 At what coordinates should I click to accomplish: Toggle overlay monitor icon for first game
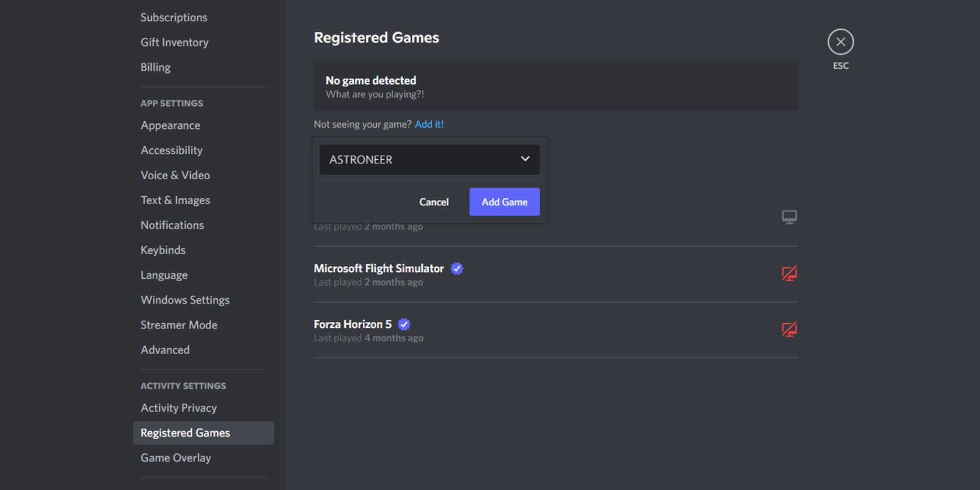[x=789, y=217]
